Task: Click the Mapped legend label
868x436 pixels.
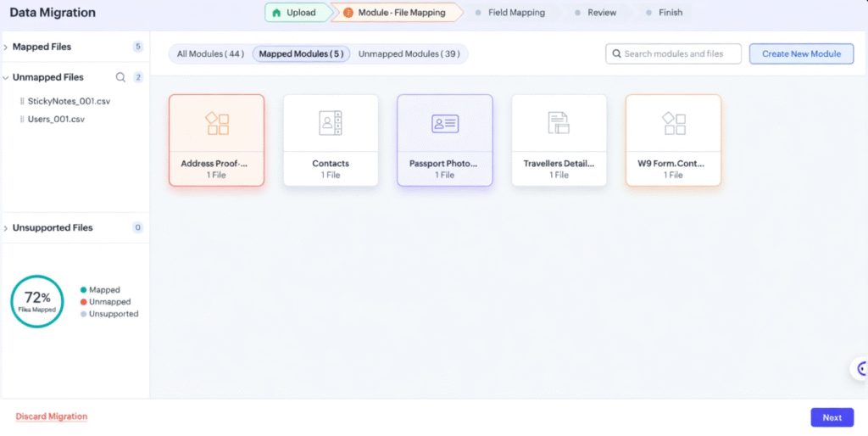Action: pos(104,290)
